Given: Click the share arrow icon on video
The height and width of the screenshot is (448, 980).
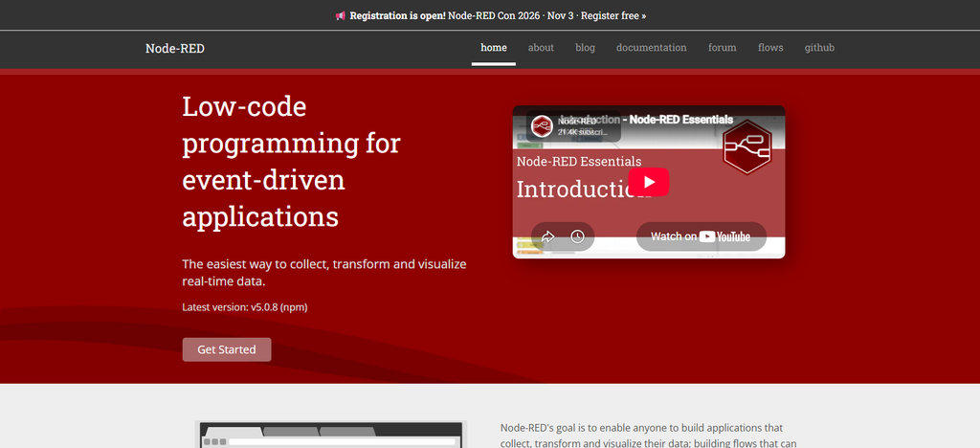Looking at the screenshot, I should tap(547, 236).
